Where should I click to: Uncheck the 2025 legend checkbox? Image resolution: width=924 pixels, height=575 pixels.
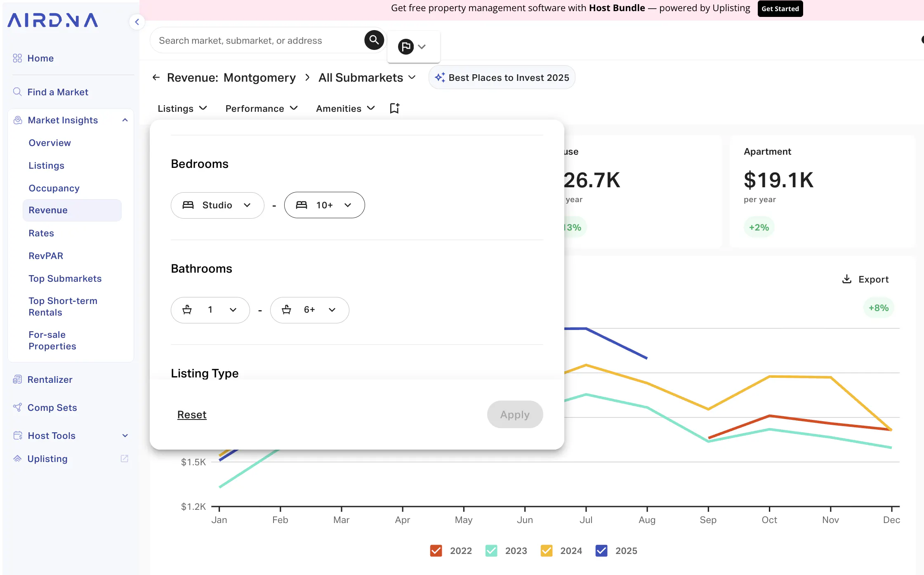click(x=601, y=551)
